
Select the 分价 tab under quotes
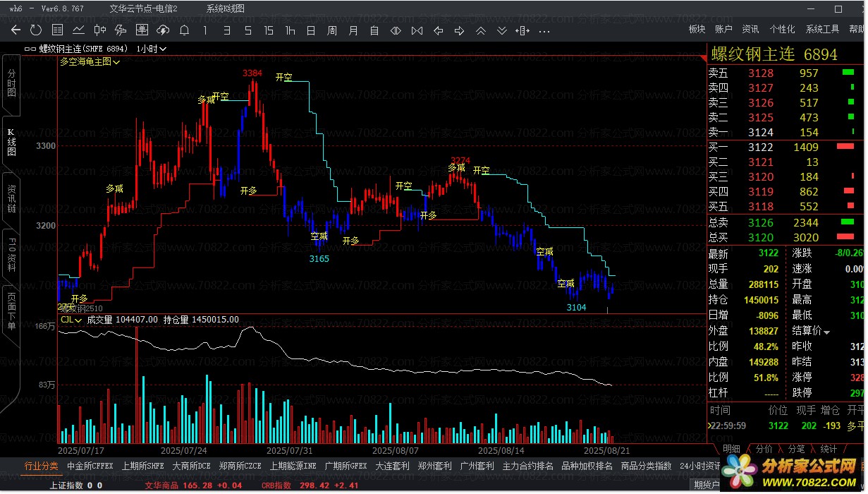coord(764,449)
